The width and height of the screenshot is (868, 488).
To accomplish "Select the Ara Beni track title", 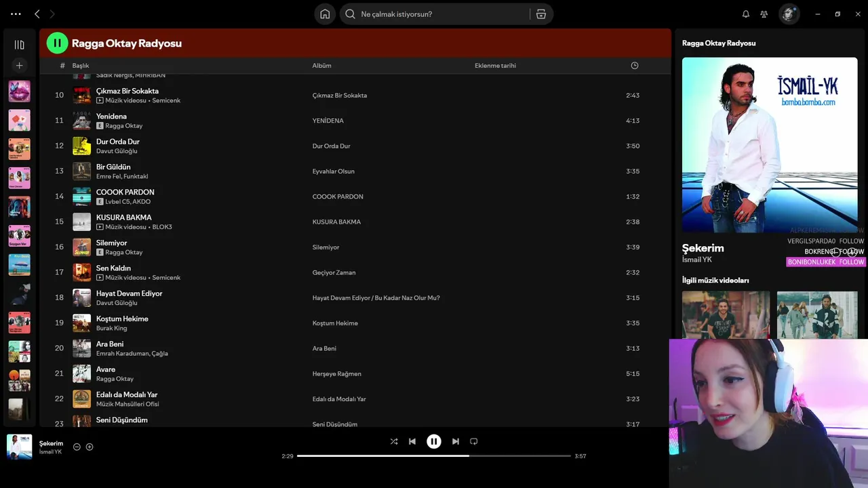I will point(110,344).
